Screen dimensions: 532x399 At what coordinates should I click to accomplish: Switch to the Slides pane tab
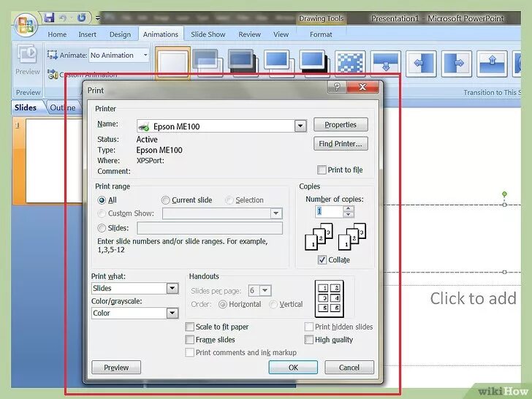(x=26, y=107)
